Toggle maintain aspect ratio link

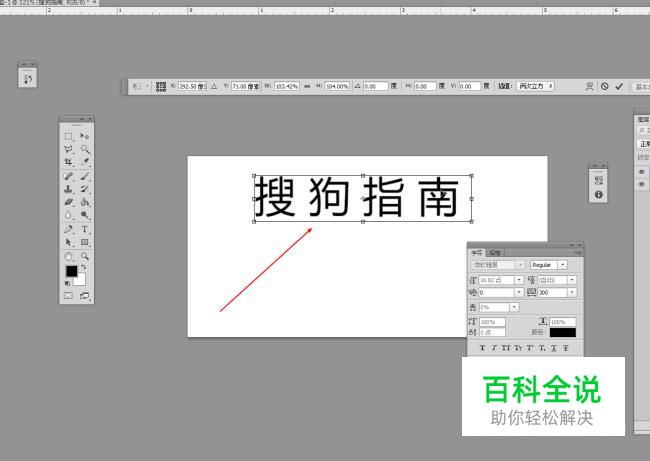point(307,86)
